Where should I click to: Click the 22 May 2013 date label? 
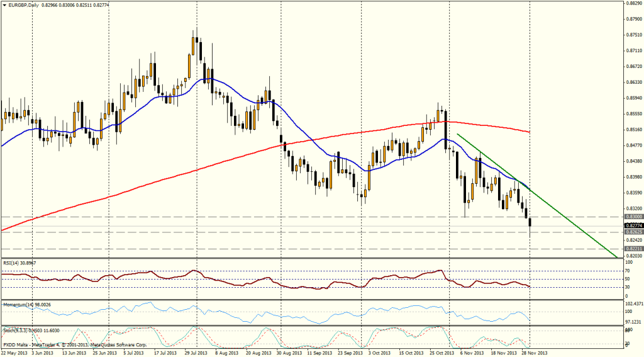pyautogui.click(x=15, y=353)
